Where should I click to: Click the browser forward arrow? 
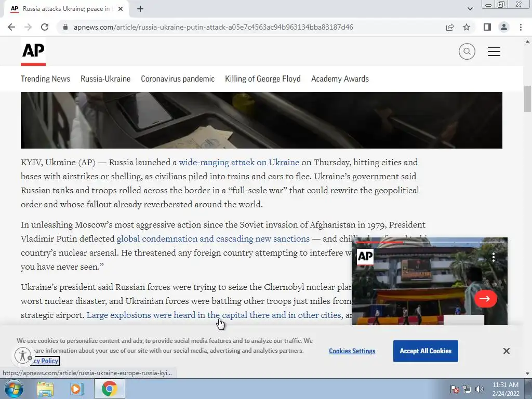coord(28,27)
